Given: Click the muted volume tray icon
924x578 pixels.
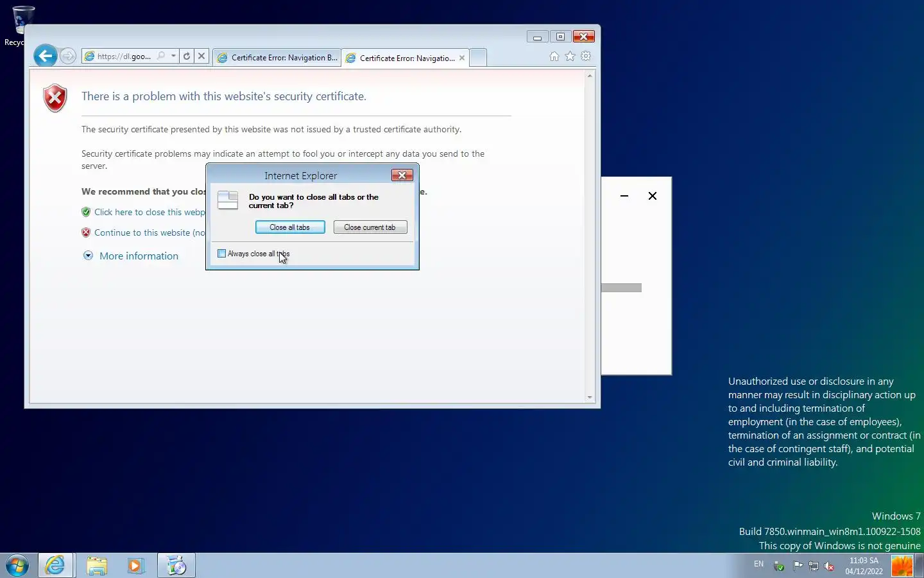Looking at the screenshot, I should point(829,566).
